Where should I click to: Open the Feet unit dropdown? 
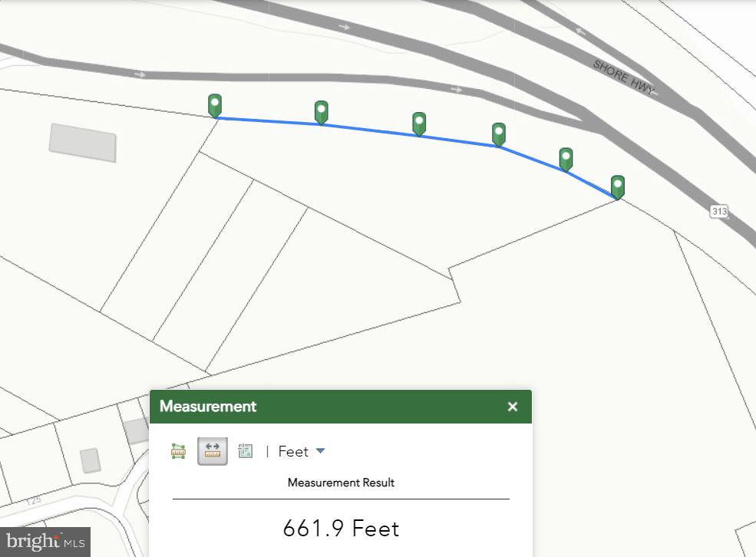[x=302, y=451]
